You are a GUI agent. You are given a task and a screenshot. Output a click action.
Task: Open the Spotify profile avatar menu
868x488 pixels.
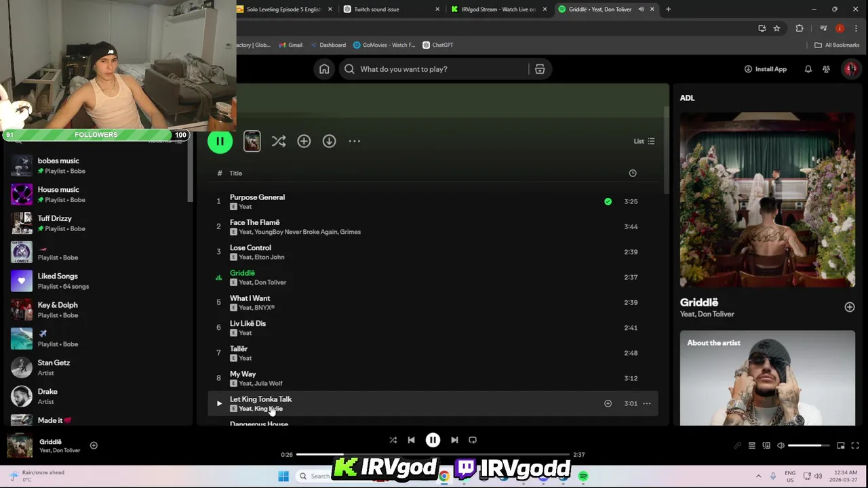pyautogui.click(x=850, y=69)
